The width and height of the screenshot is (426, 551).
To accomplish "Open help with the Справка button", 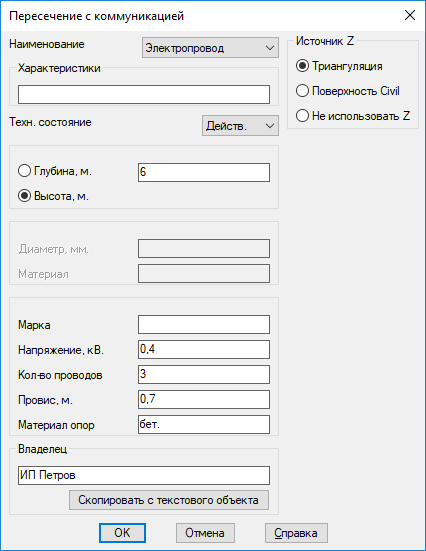I will click(x=296, y=533).
